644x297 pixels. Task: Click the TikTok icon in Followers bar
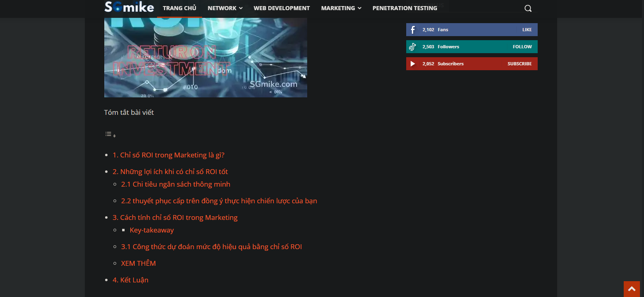pyautogui.click(x=413, y=47)
